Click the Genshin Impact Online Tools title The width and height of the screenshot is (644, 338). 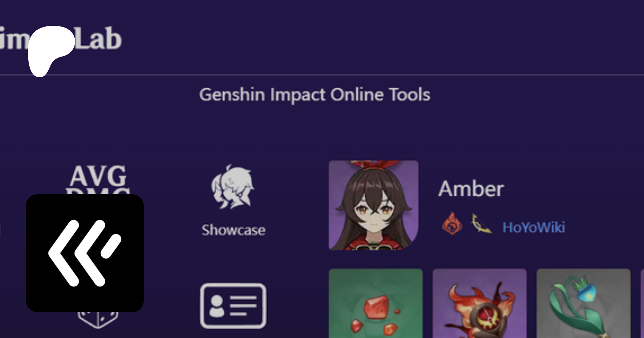tap(315, 95)
